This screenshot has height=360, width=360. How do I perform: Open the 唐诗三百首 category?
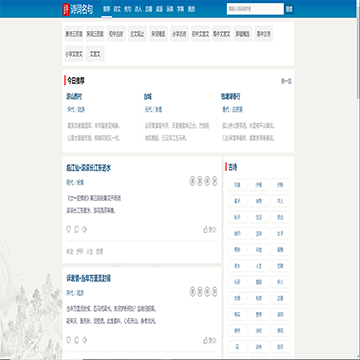pos(74,34)
